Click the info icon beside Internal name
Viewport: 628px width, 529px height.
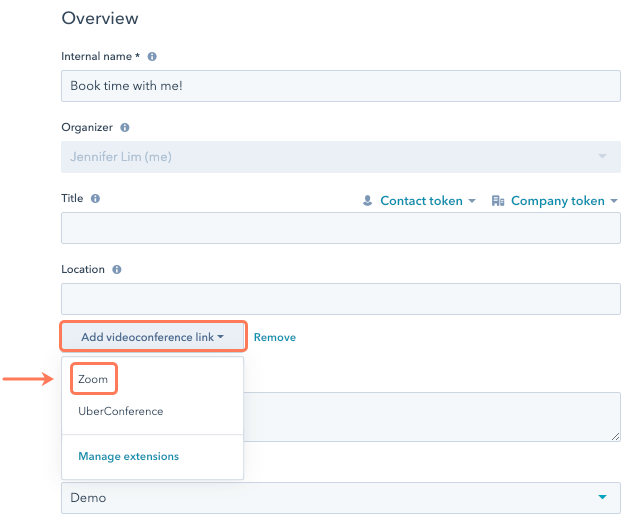[x=152, y=57]
